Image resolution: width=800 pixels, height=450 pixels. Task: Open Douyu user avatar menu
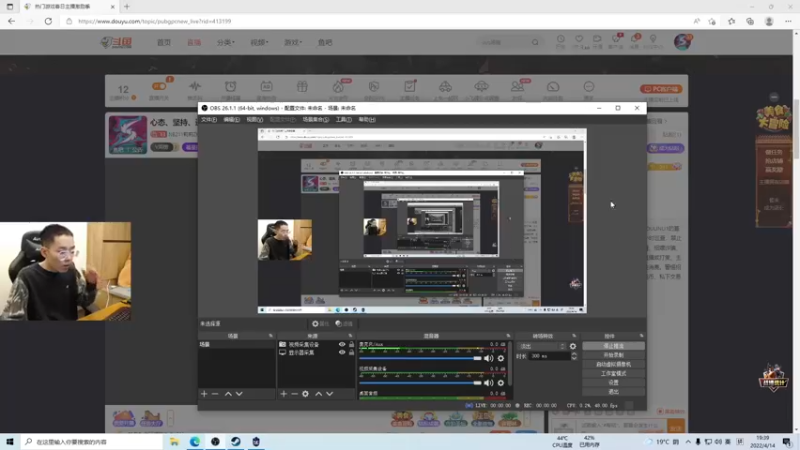click(x=683, y=42)
